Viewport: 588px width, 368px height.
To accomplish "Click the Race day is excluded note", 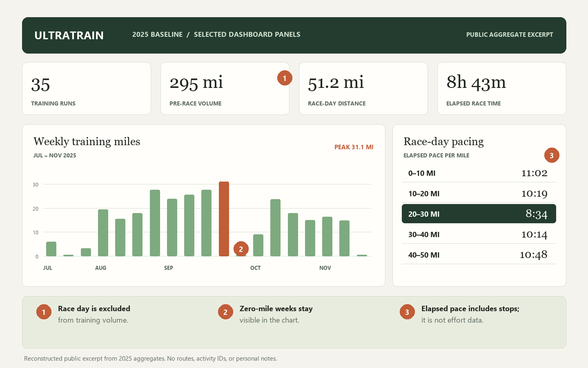I will click(x=94, y=309).
